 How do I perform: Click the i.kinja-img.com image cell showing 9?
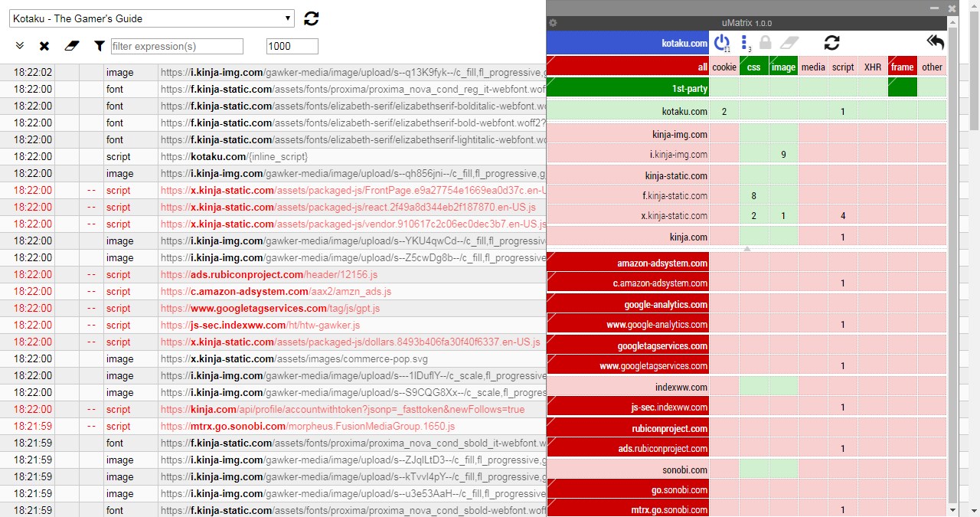click(784, 154)
